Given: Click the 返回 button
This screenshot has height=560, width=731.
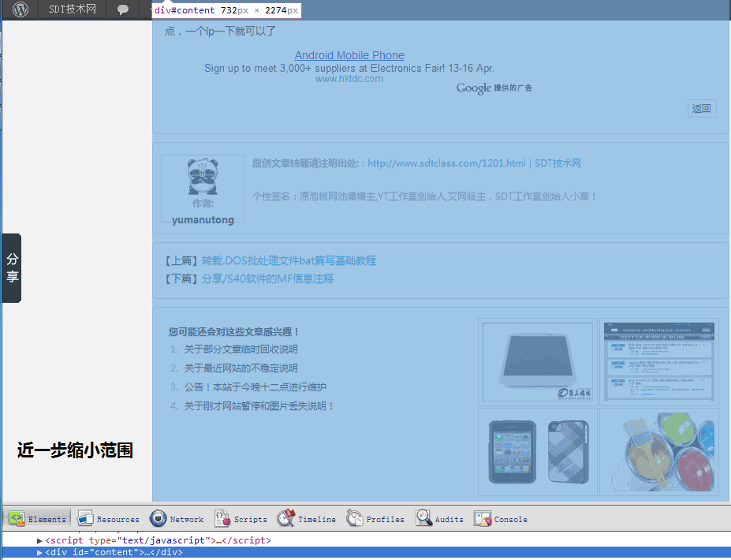Looking at the screenshot, I should tap(702, 109).
